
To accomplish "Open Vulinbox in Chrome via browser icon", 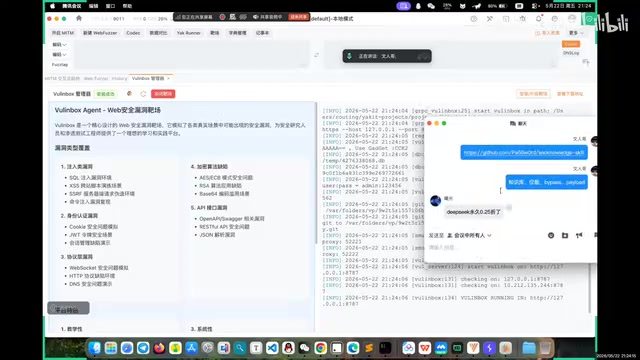I will coord(129,94).
